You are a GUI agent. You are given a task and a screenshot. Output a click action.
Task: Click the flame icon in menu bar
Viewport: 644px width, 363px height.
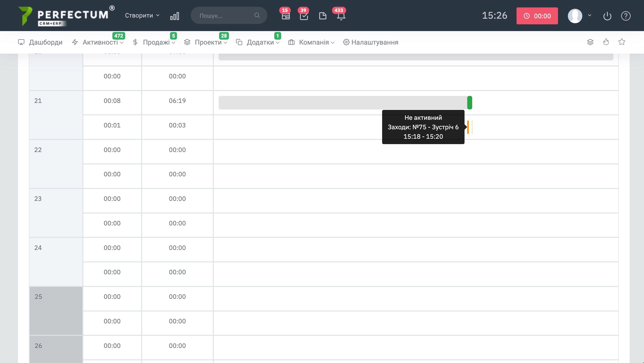point(606,42)
